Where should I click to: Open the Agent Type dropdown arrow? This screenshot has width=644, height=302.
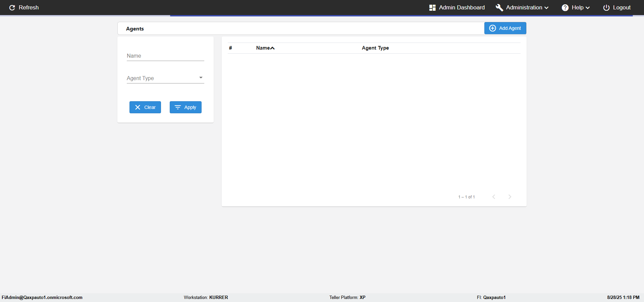pos(201,78)
